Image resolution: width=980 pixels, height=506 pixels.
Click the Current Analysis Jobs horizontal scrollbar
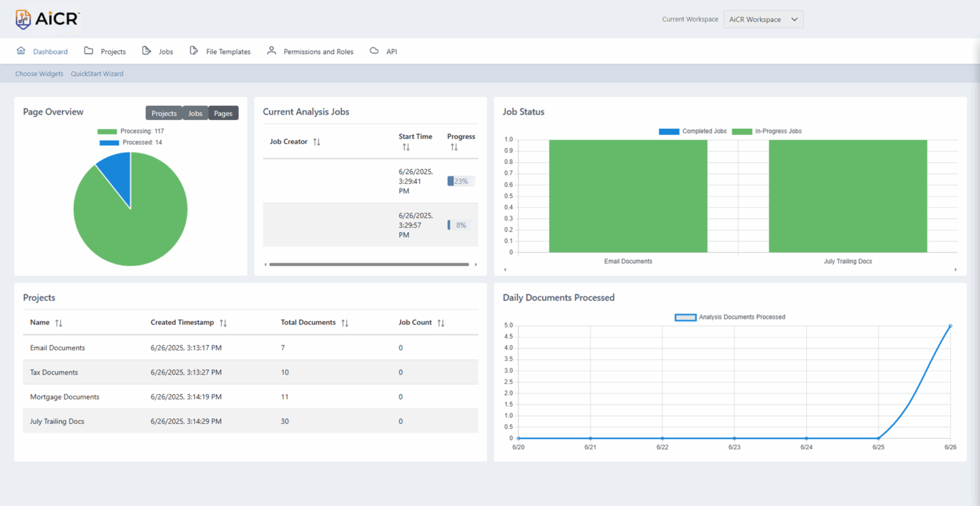click(x=369, y=264)
